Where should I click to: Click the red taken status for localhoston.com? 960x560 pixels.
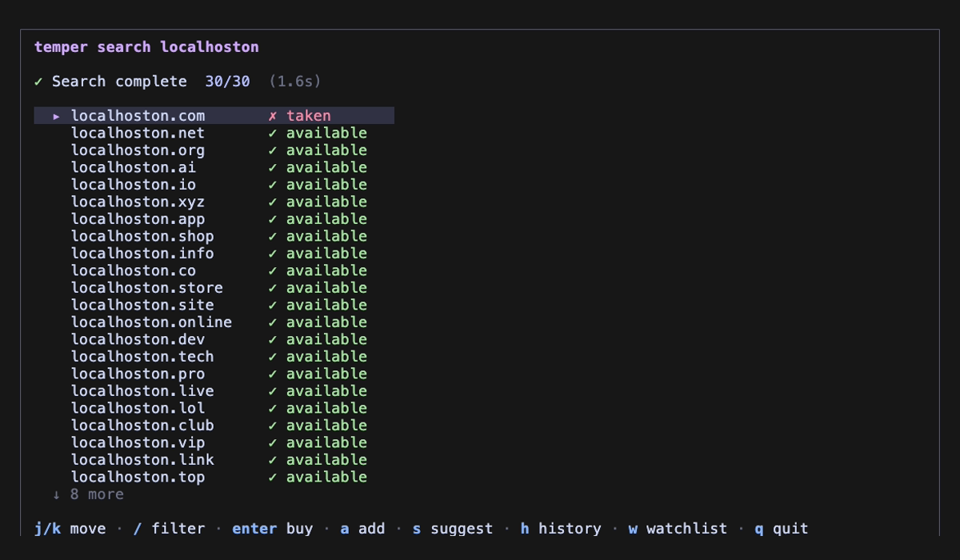click(x=308, y=116)
